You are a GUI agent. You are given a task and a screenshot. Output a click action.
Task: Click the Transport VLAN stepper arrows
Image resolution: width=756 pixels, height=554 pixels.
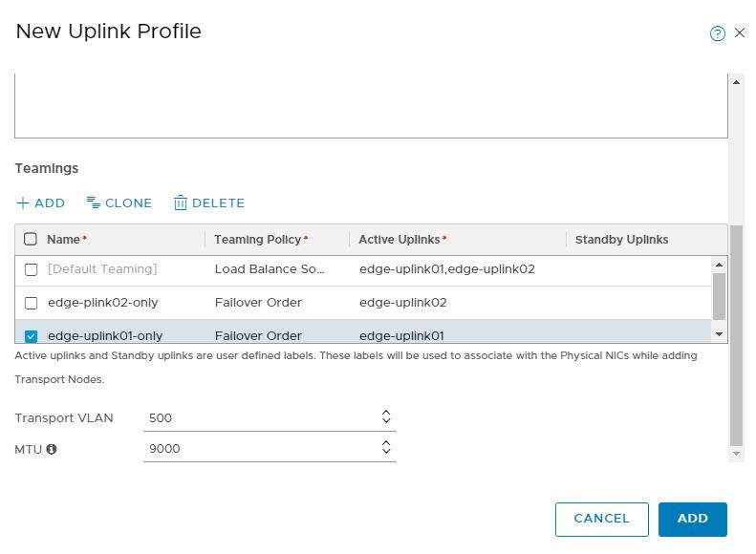(386, 417)
